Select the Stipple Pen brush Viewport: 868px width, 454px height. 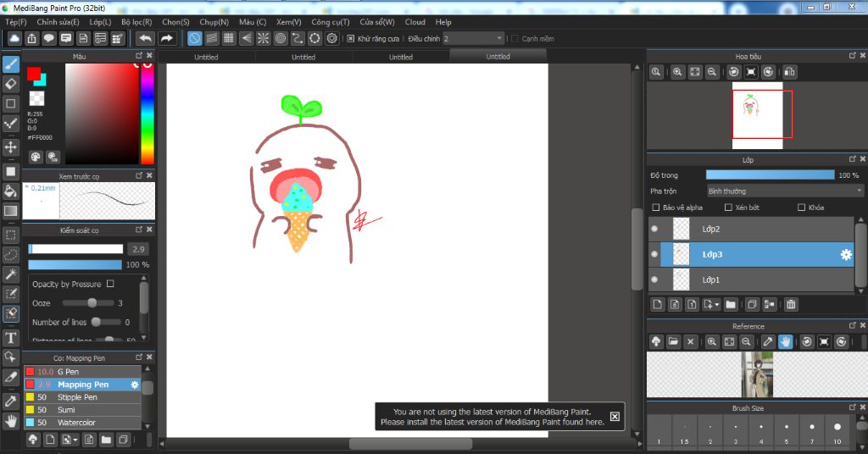coord(82,397)
